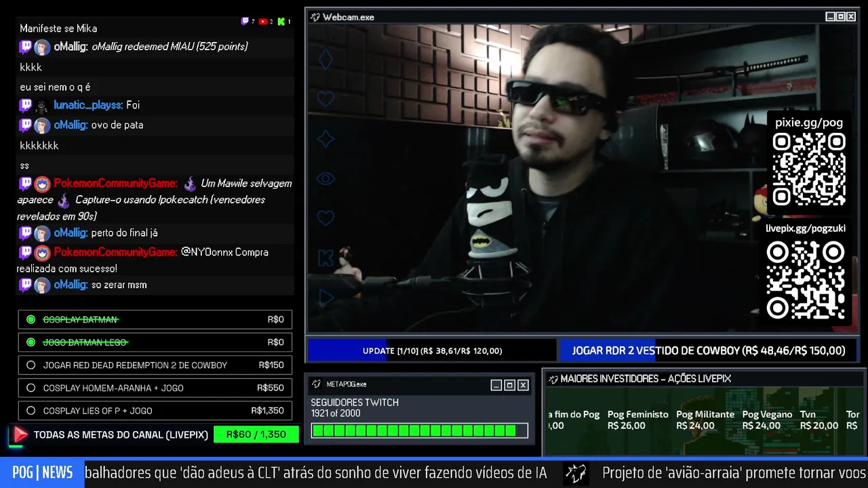The height and width of the screenshot is (488, 868).
Task: Select the COSPLAY HOMEM-ARANHA + JOGO radio button
Action: (31, 388)
